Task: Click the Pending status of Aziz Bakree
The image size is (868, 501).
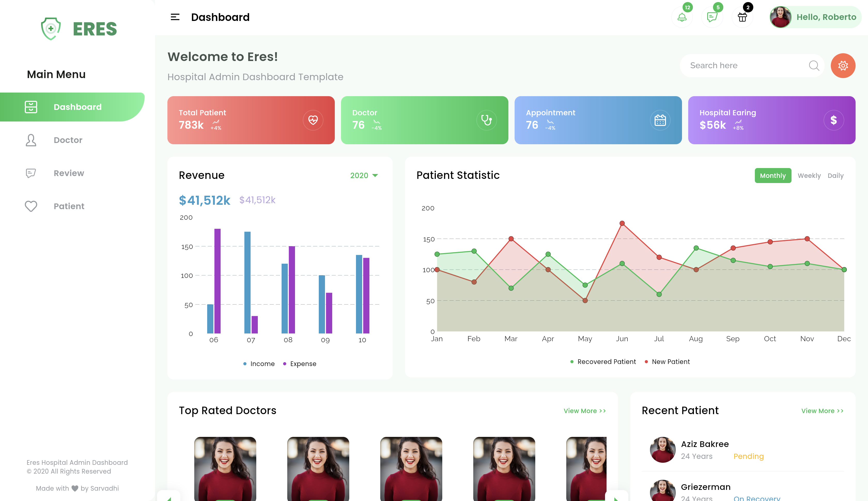Action: tap(748, 456)
